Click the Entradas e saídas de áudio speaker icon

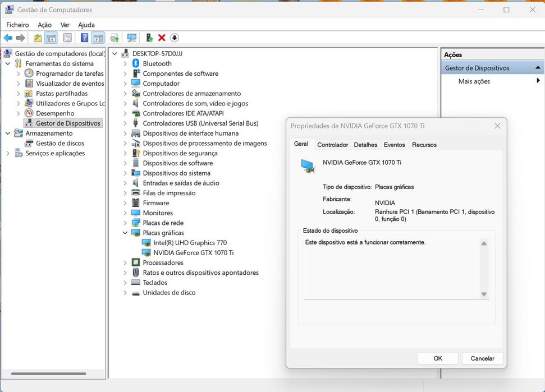[x=136, y=183]
